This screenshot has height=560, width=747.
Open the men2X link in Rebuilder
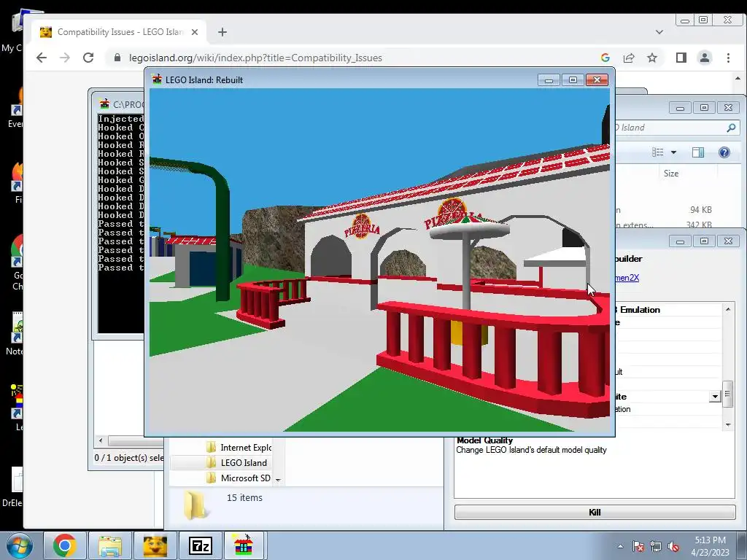[x=627, y=278]
